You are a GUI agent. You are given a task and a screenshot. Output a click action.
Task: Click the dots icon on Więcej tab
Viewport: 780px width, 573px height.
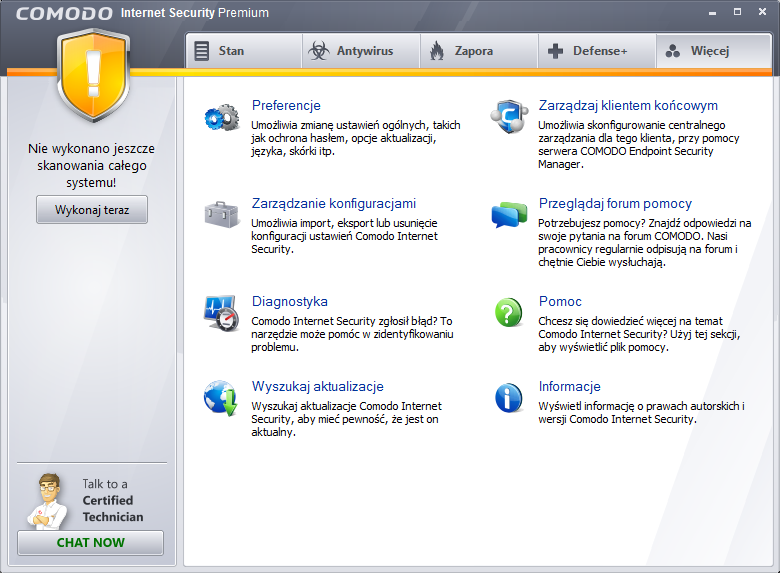point(673,51)
